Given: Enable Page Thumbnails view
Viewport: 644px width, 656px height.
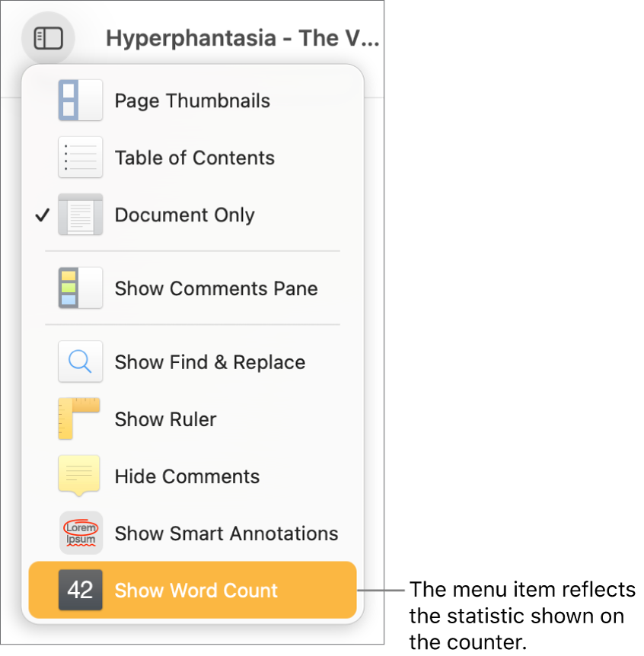Looking at the screenshot, I should pos(192,100).
